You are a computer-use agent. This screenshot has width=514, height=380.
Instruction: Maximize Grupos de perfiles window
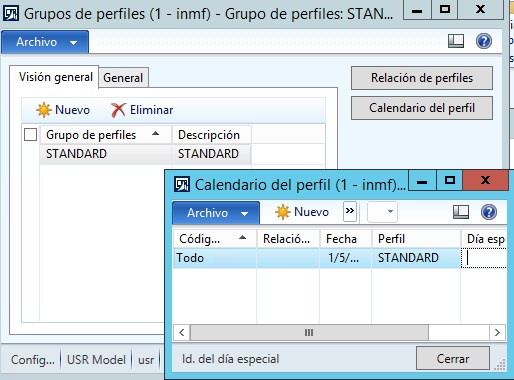point(445,10)
